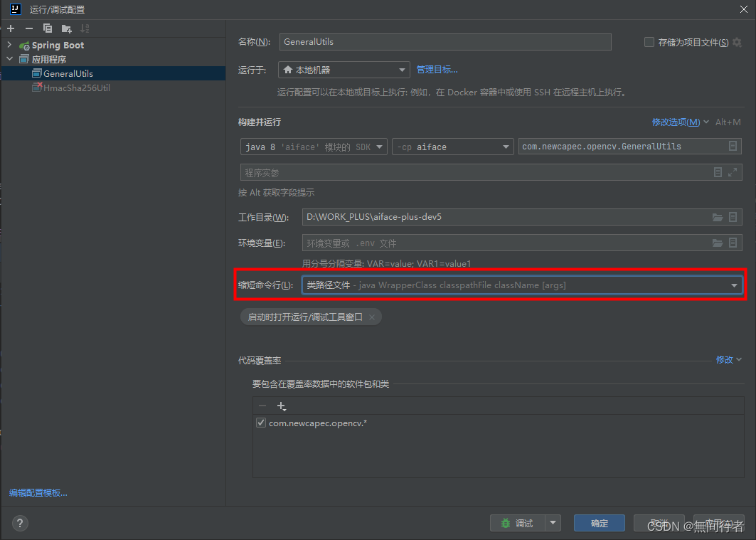Viewport: 756px width, 540px height.
Task: Sort configurations alphabetically
Action: 85,28
